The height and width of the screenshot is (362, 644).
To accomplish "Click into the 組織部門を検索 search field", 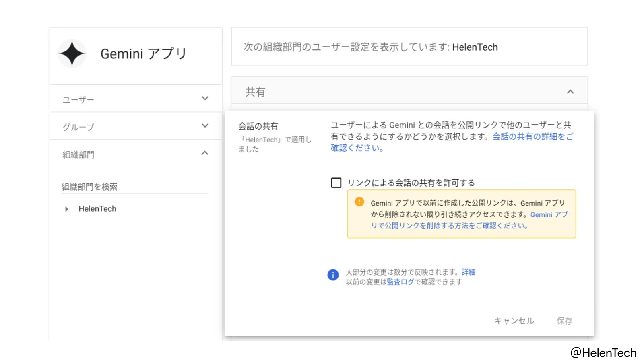I will (x=134, y=187).
